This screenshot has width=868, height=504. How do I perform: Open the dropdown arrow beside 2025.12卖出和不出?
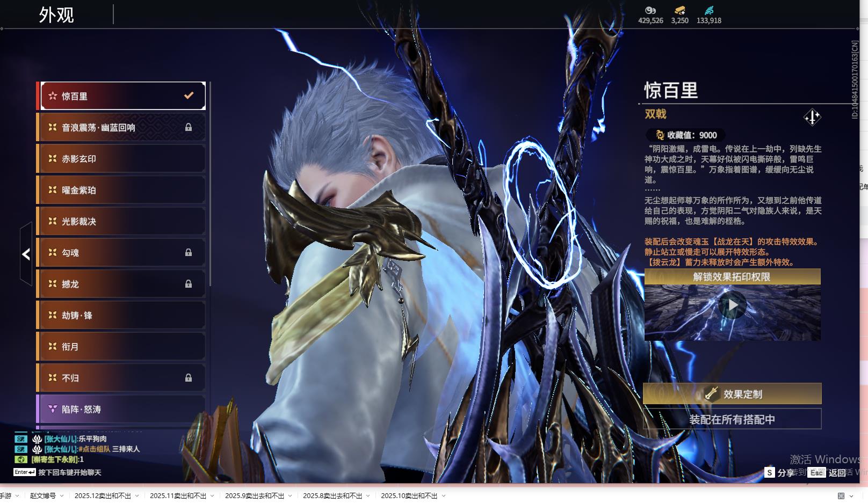(137, 496)
